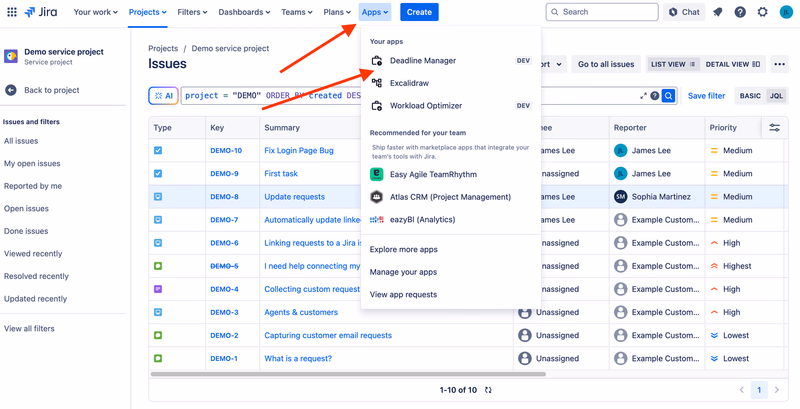Image resolution: width=800 pixels, height=409 pixels.
Task: Open the app switcher grid icon
Action: pos(12,12)
